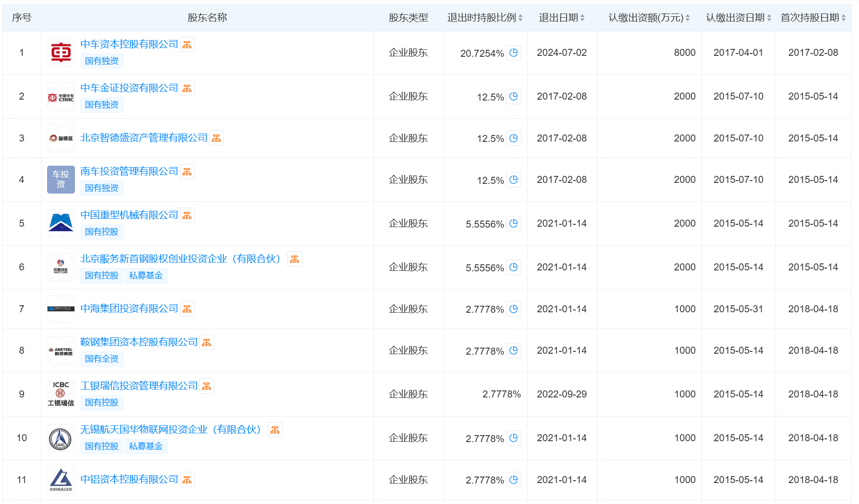Image resolution: width=859 pixels, height=504 pixels.
Task: Open equity structure icon beside 工银瑞信投资管理有限公司
Action: coord(207,386)
